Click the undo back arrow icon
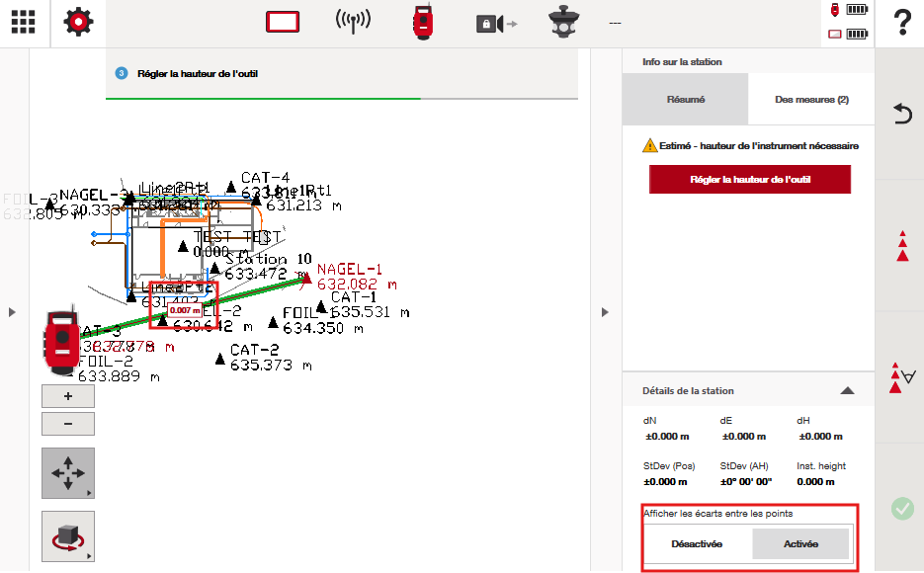 pos(901,114)
